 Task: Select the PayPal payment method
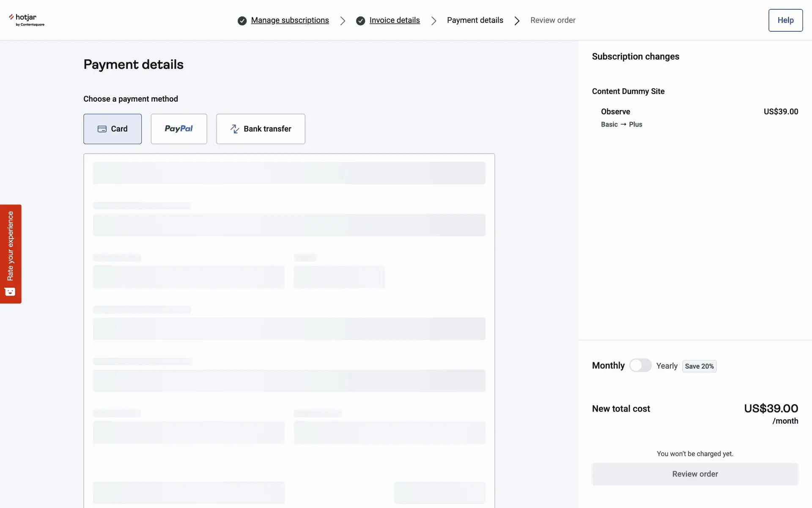point(178,129)
